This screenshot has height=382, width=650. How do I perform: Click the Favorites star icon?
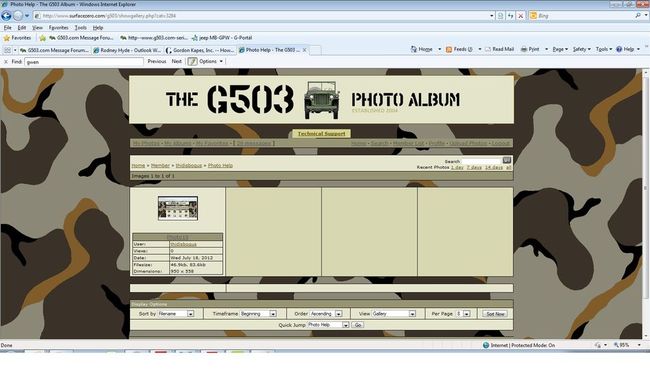point(7,38)
